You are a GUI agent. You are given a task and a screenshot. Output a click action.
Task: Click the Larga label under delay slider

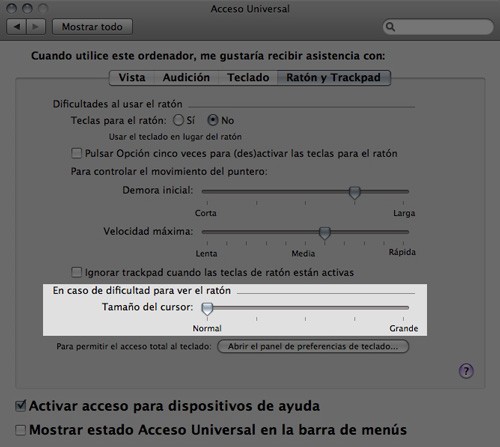point(404,213)
